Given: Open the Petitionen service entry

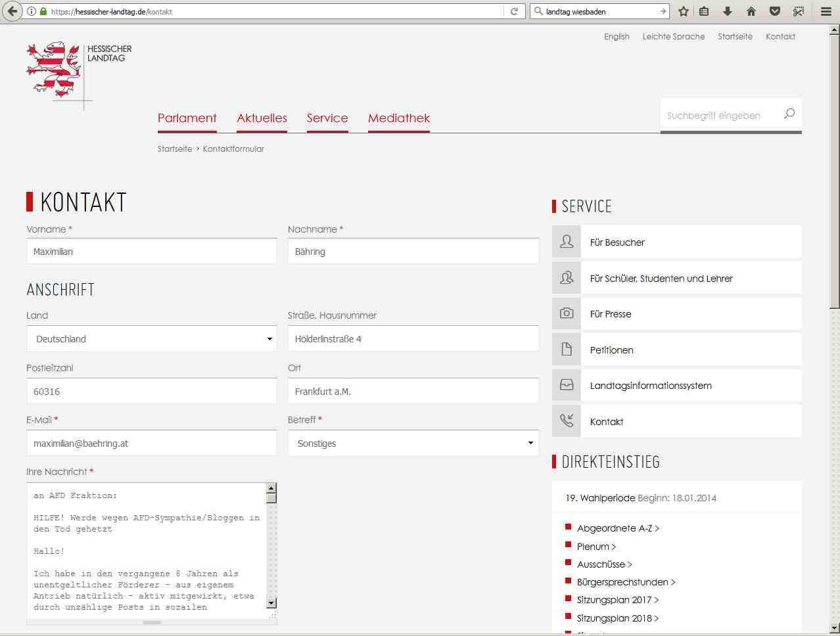Looking at the screenshot, I should (611, 350).
